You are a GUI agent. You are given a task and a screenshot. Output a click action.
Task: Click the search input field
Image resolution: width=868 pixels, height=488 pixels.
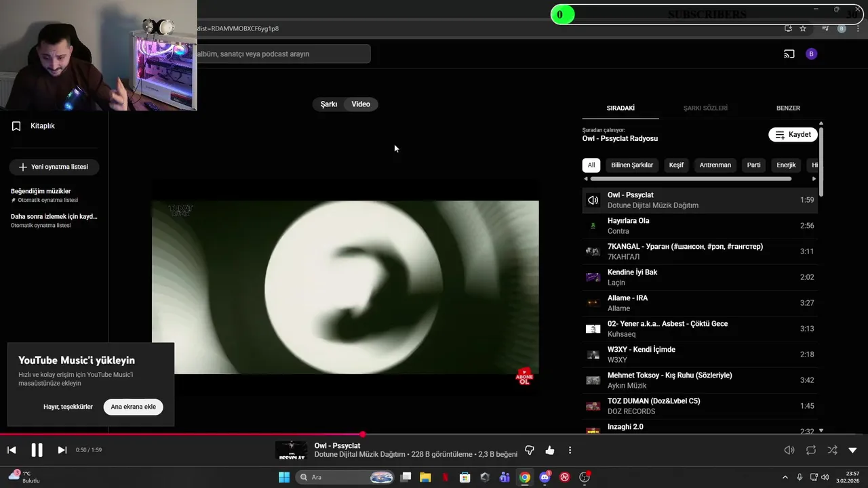(283, 54)
